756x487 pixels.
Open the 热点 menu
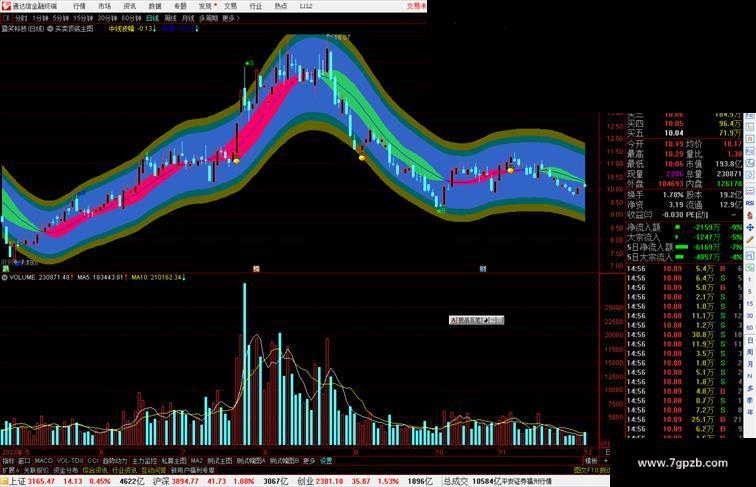click(x=281, y=6)
